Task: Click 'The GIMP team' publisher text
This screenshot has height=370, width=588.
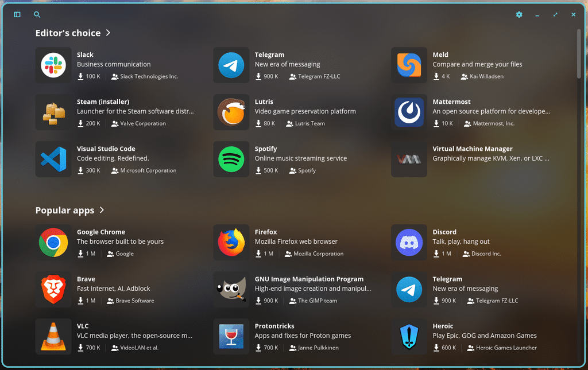Action: pos(318,301)
